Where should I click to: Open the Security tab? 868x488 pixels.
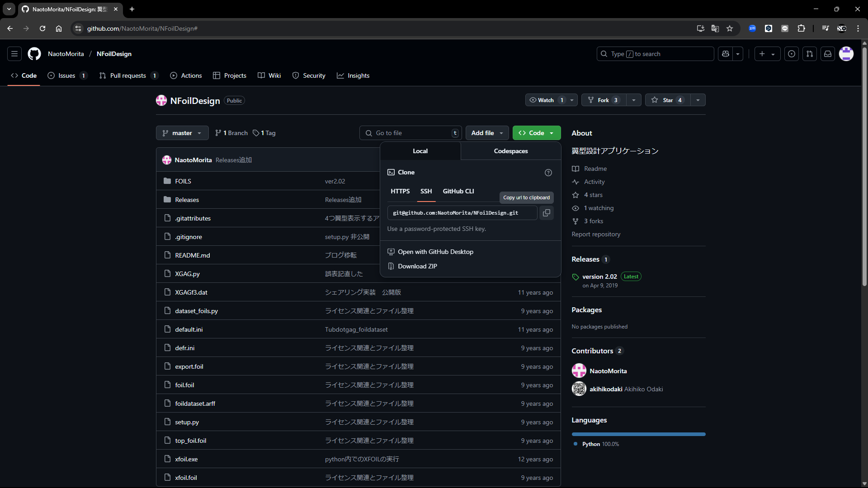309,75
